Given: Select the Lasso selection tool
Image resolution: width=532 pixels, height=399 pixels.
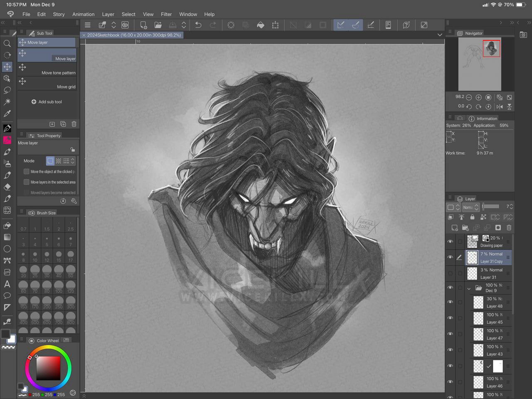Looking at the screenshot, I should tap(7, 90).
